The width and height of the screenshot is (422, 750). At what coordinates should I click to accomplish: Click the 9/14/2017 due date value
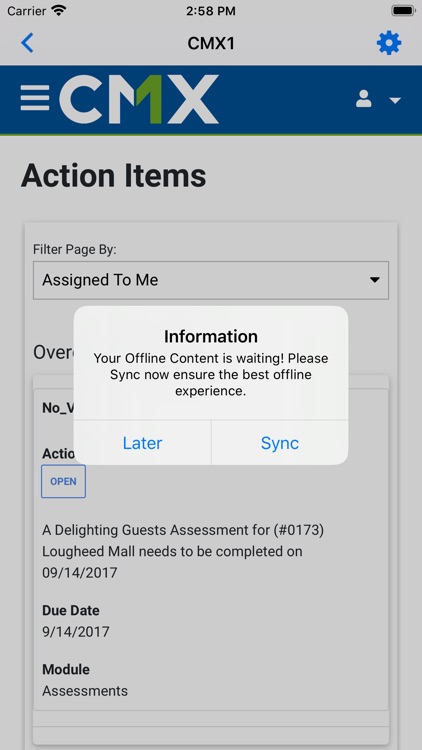pyautogui.click(x=76, y=632)
